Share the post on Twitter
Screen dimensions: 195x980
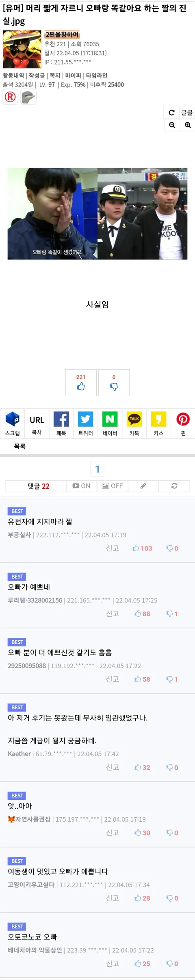[85, 423]
